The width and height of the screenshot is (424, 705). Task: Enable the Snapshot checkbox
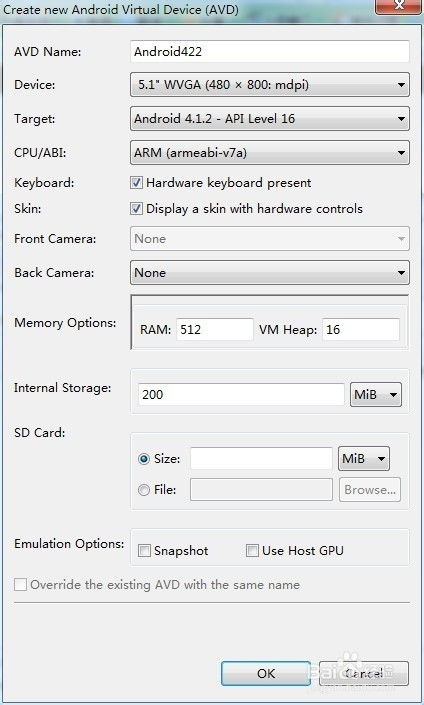point(144,550)
